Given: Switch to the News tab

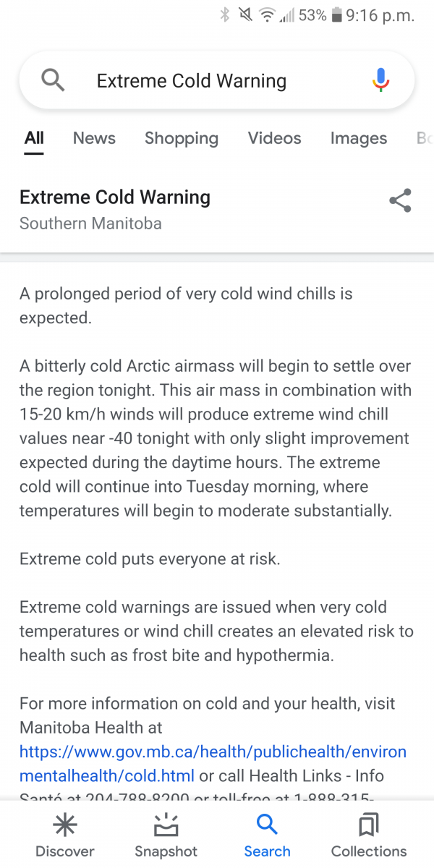Looking at the screenshot, I should [x=94, y=138].
